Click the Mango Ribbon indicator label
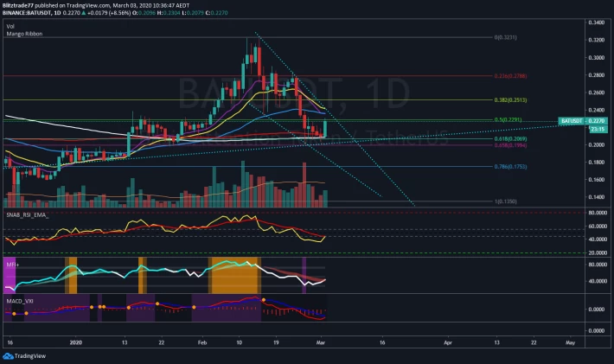The image size is (614, 364). 24,34
